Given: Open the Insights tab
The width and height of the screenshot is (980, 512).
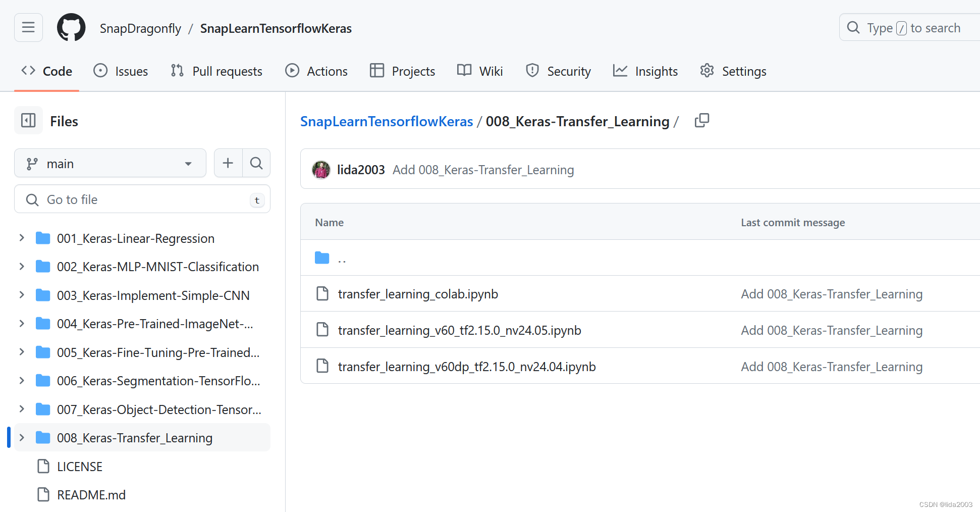Looking at the screenshot, I should pyautogui.click(x=645, y=71).
